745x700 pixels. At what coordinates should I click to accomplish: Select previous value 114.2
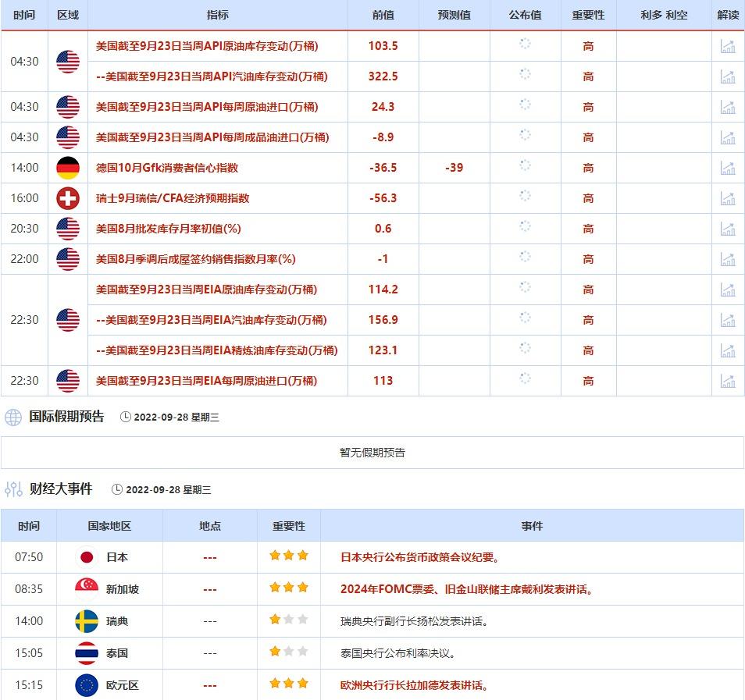point(383,290)
